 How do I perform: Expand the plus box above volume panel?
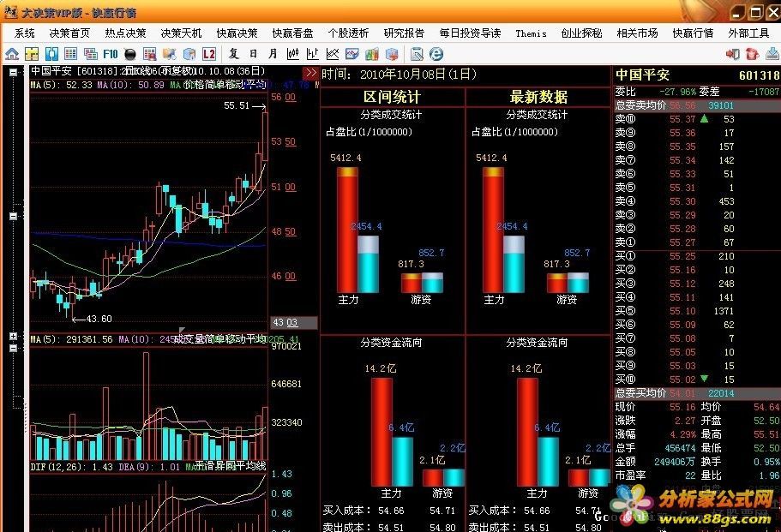[14, 337]
